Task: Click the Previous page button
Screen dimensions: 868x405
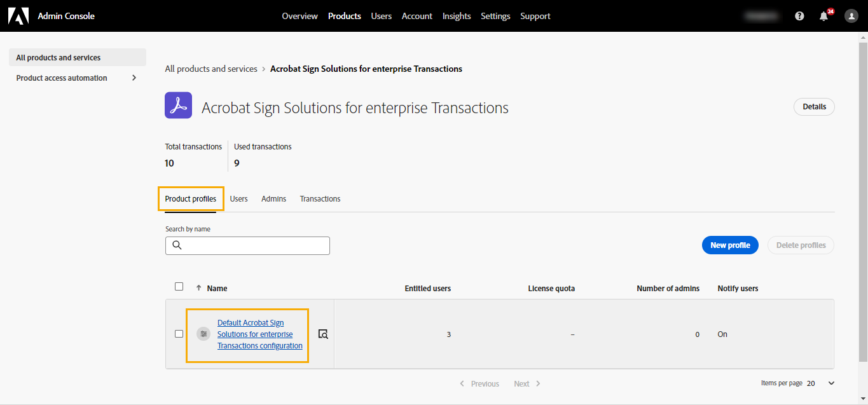Action: click(x=479, y=384)
